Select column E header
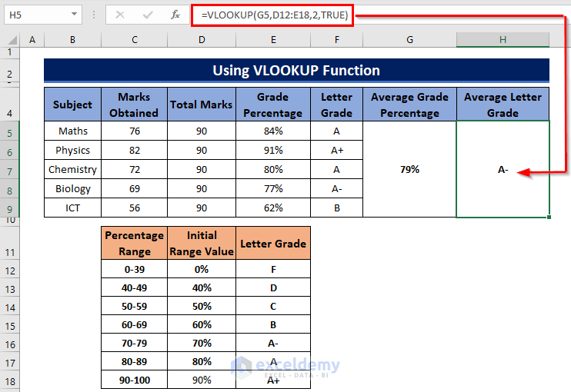 273,40
